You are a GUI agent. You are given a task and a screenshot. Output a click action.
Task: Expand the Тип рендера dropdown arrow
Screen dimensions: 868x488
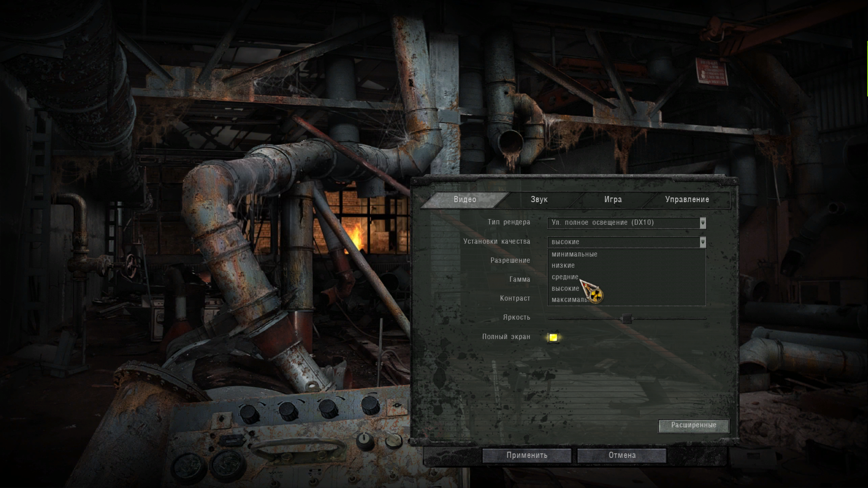click(x=702, y=223)
